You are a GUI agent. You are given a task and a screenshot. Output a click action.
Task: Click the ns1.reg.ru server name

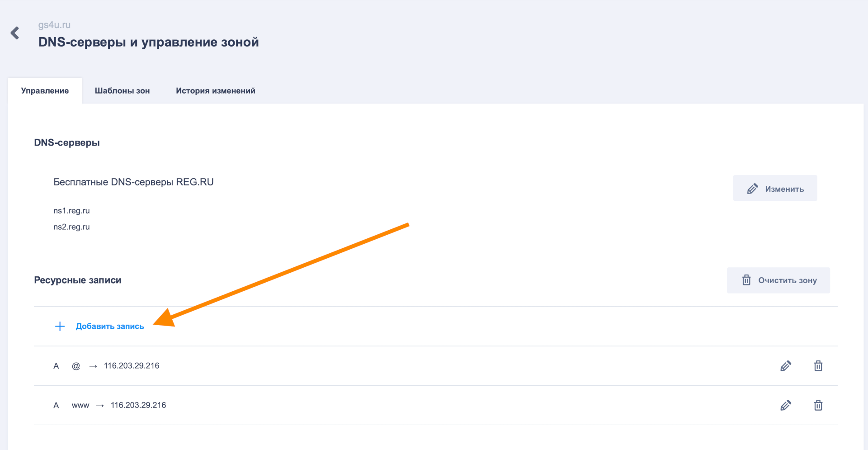pos(71,211)
